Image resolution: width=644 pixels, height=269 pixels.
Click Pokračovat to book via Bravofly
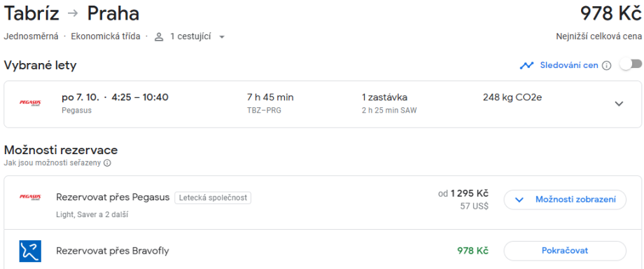click(565, 251)
